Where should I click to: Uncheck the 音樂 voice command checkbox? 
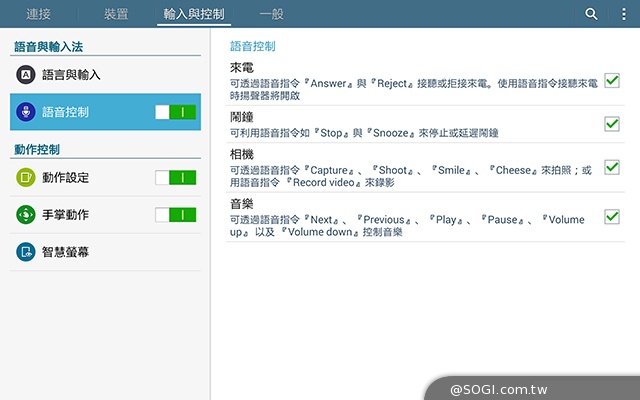tap(612, 217)
